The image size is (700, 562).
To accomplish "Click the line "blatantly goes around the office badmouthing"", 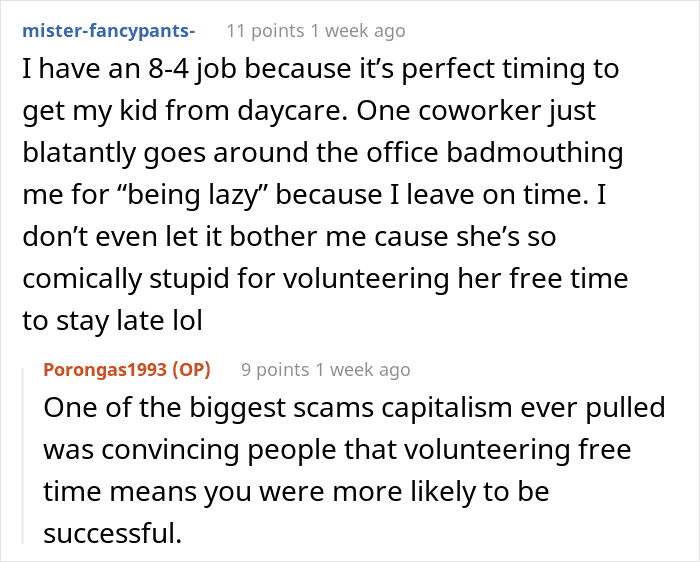I will (322, 154).
